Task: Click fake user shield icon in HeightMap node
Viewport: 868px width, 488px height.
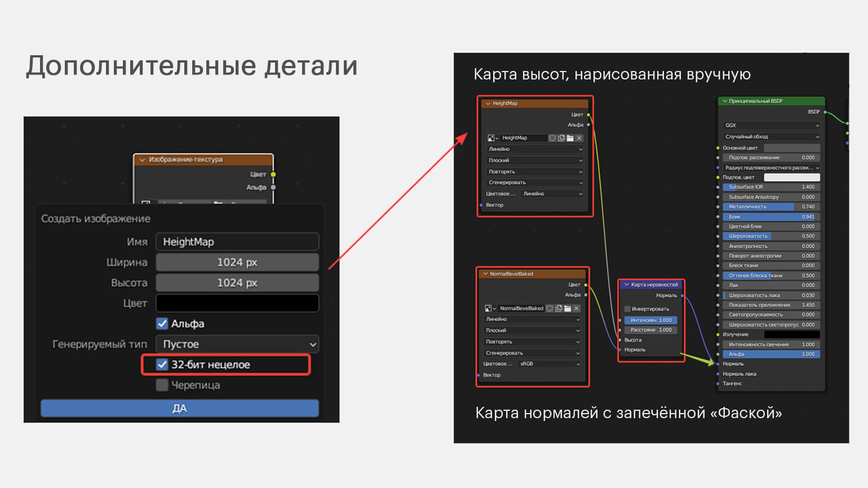Action: pos(552,138)
